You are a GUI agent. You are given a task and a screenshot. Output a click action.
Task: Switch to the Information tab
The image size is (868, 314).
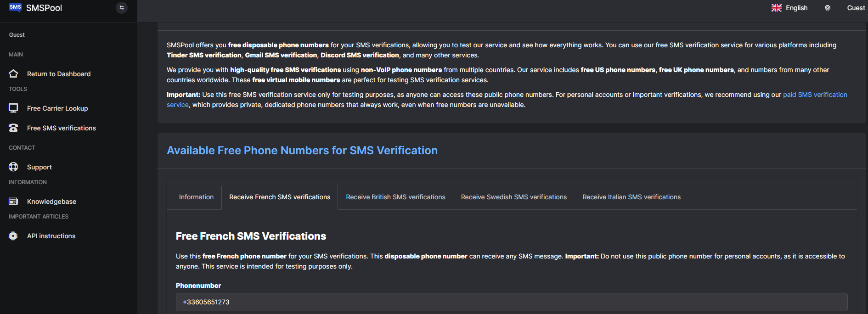(x=196, y=197)
